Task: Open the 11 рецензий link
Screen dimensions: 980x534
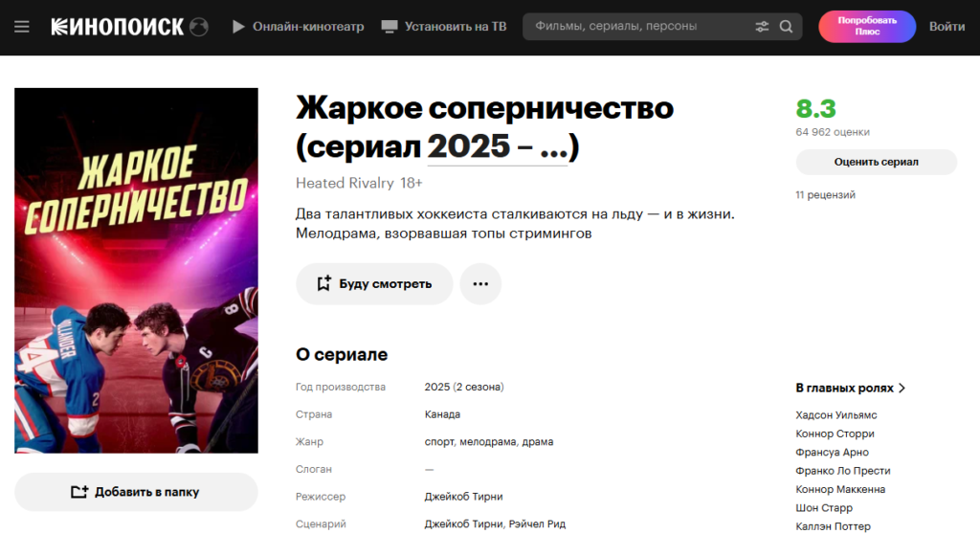Action: click(825, 195)
